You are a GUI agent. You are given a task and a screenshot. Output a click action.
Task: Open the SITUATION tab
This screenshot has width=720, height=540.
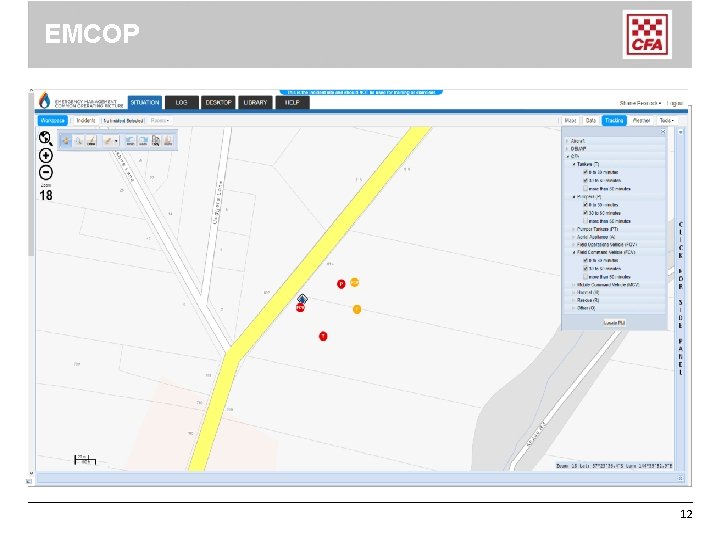pos(145,102)
